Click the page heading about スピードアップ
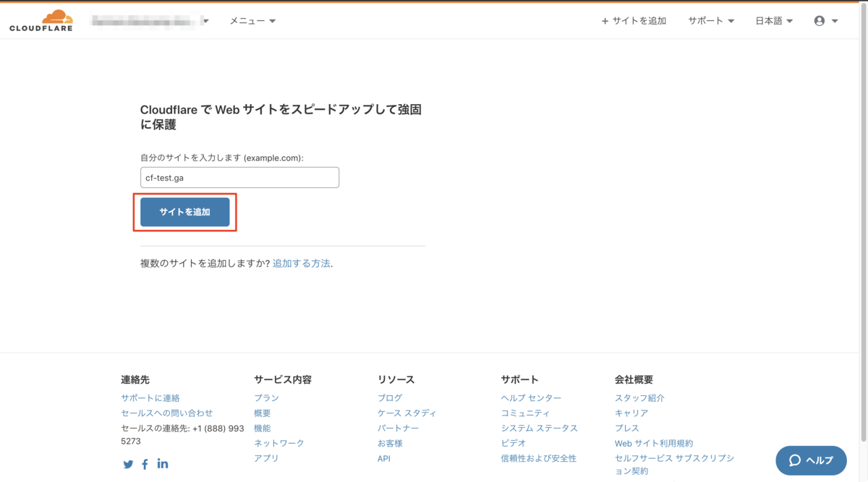This screenshot has width=868, height=482. pyautogui.click(x=281, y=117)
